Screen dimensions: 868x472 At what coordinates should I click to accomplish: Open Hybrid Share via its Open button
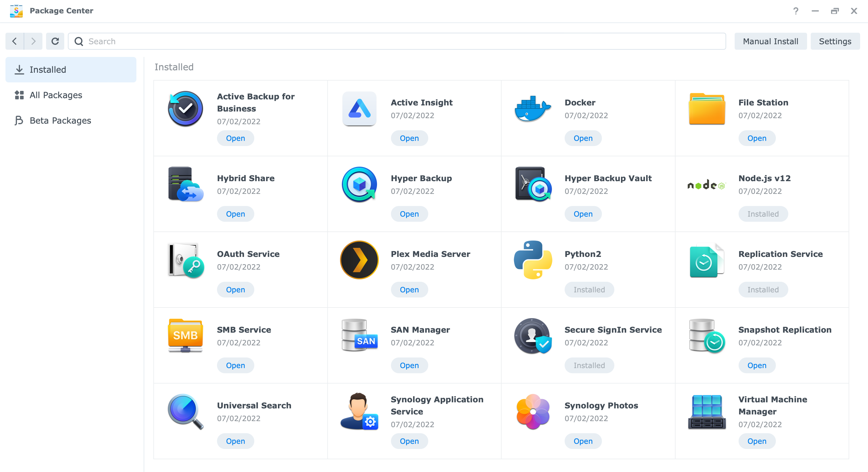[x=235, y=214]
